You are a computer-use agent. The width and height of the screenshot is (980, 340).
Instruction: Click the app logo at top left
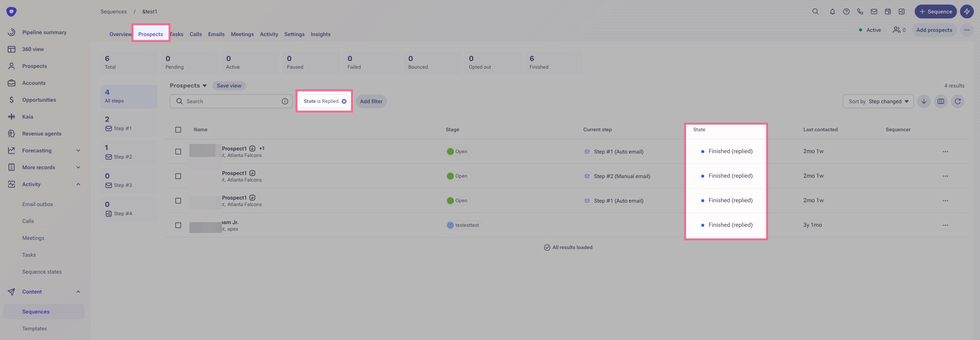pos(12,12)
